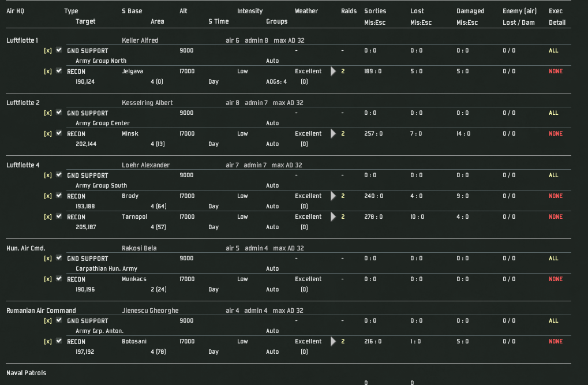This screenshot has width=588, height=385.
Task: Open Luftflotte 4 air HQ
Action: pos(23,165)
